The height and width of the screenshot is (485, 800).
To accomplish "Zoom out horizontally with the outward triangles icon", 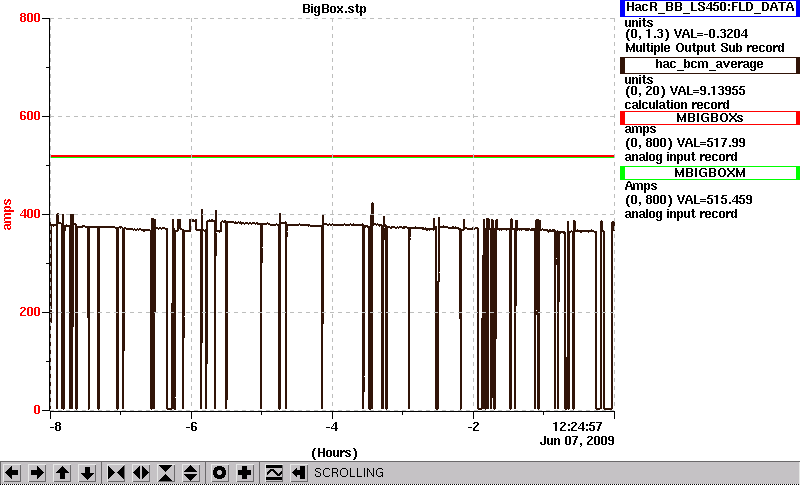I will [141, 473].
